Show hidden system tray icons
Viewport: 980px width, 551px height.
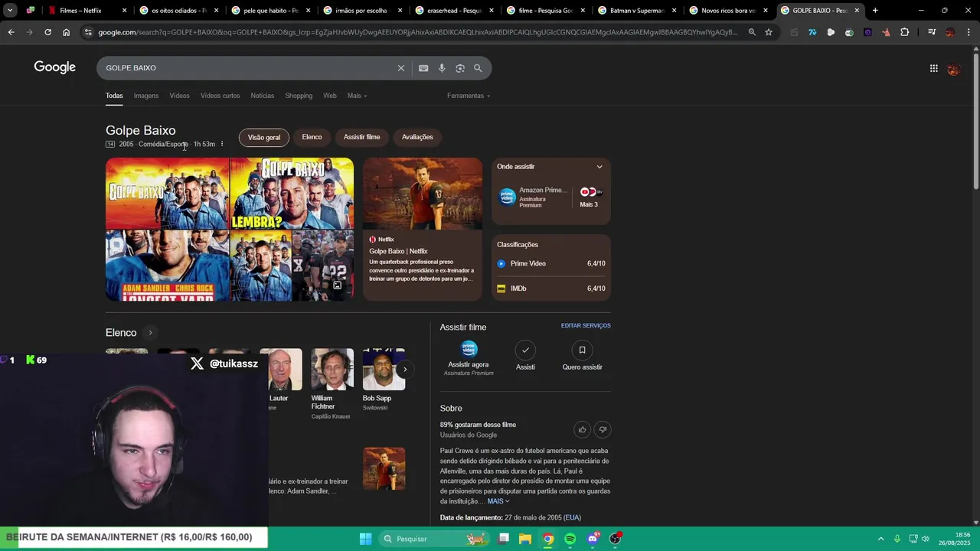(880, 539)
